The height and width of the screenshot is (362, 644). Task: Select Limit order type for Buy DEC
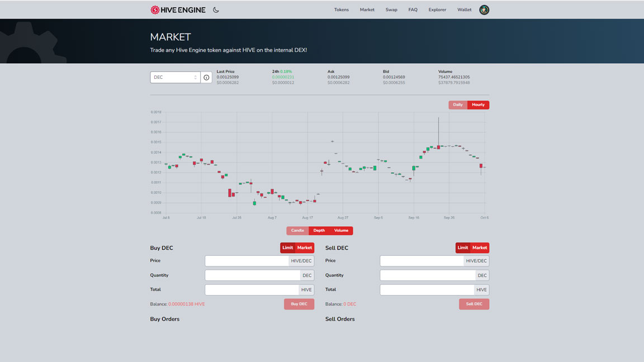pos(287,248)
